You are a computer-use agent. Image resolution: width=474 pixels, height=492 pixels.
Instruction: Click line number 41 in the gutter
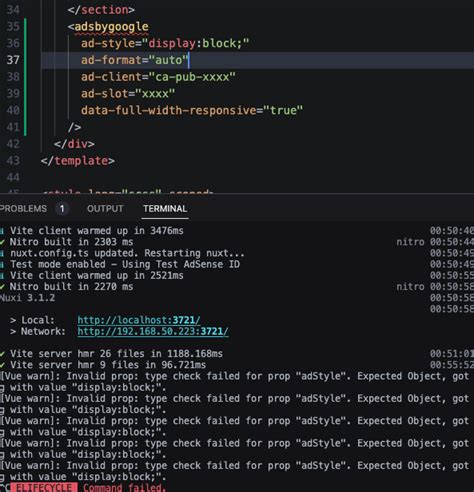tap(13, 127)
